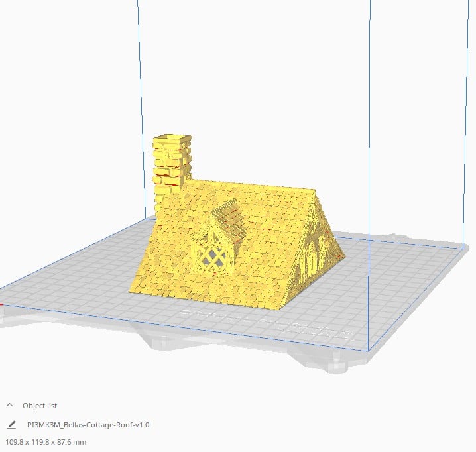This screenshot has width=476, height=452.
Task: Click the roof ridge line at the top
Action: (x=252, y=182)
